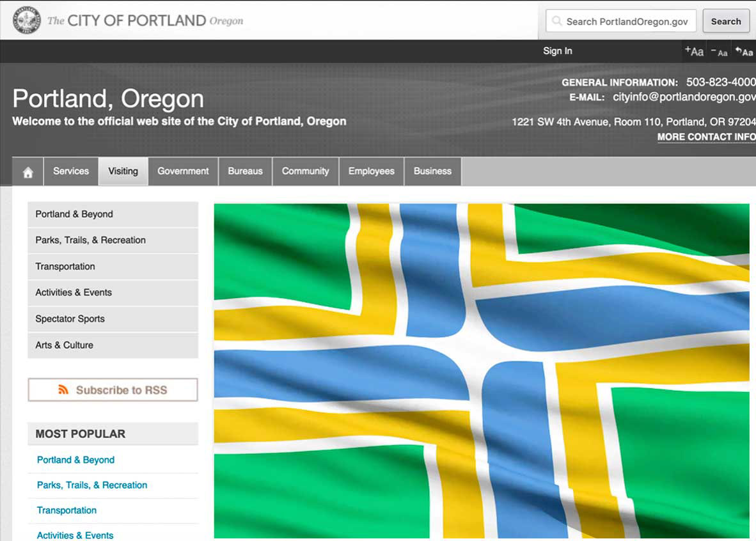Click the Sign In link

(557, 51)
